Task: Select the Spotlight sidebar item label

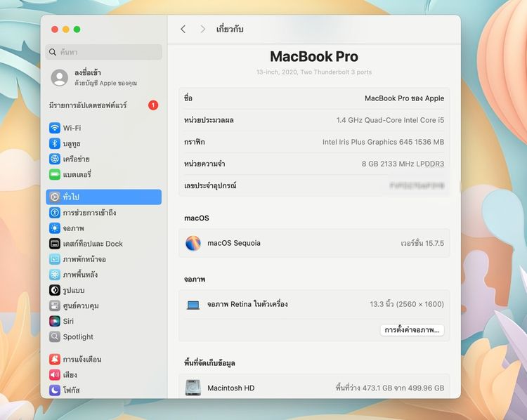Action: point(78,336)
